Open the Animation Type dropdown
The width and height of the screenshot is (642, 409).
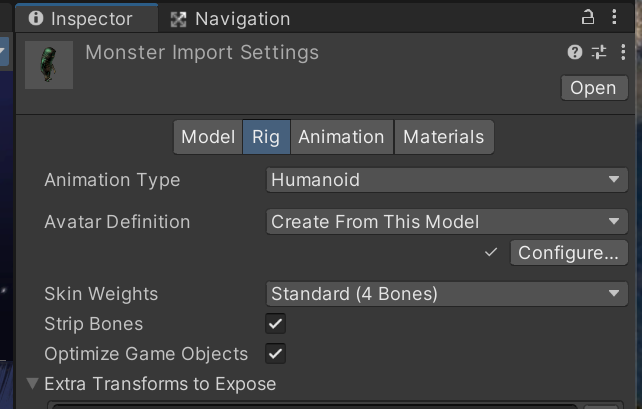[447, 180]
